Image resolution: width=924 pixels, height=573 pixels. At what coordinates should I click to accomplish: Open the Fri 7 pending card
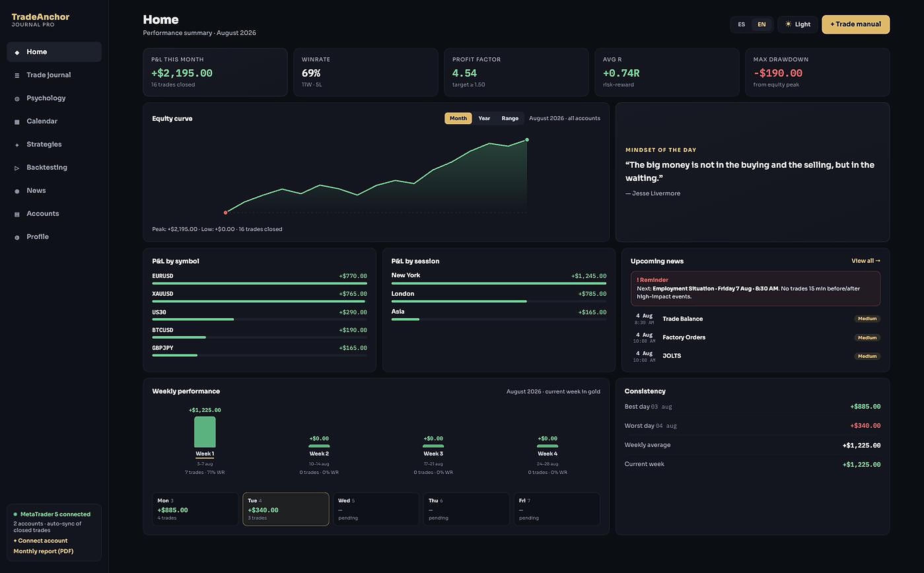(x=556, y=509)
